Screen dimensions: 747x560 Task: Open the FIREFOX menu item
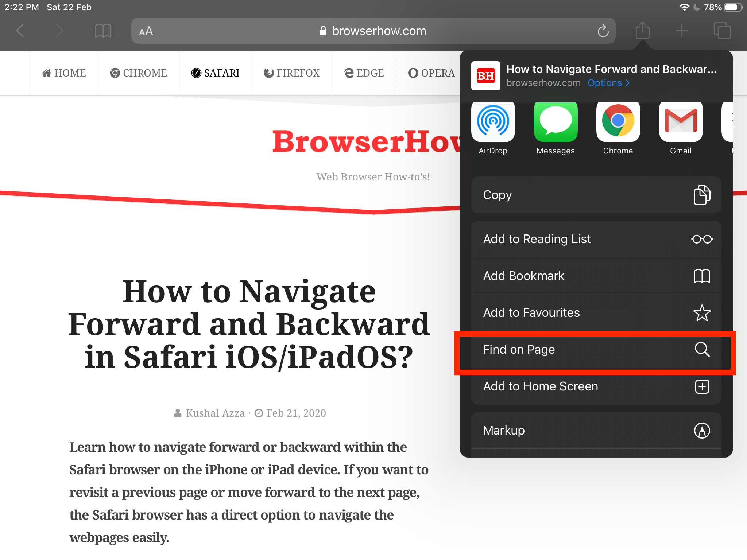[x=292, y=73]
